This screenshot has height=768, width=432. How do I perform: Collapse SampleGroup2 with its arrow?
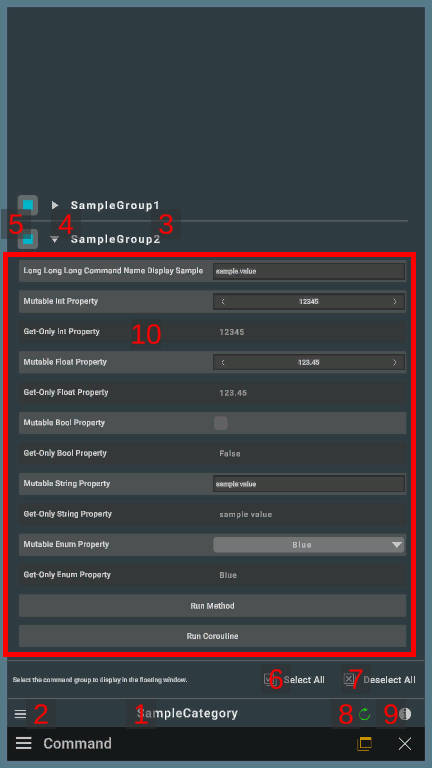click(55, 240)
